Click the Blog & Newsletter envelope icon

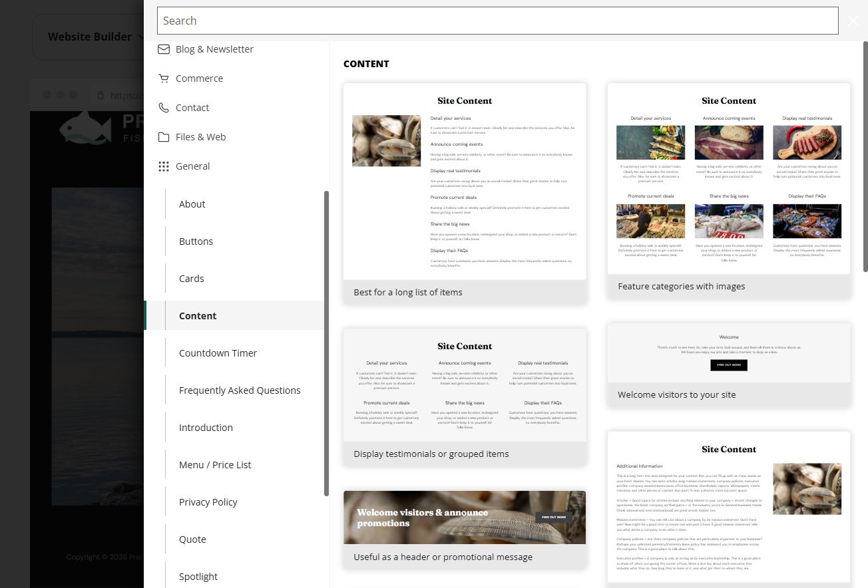pyautogui.click(x=163, y=49)
